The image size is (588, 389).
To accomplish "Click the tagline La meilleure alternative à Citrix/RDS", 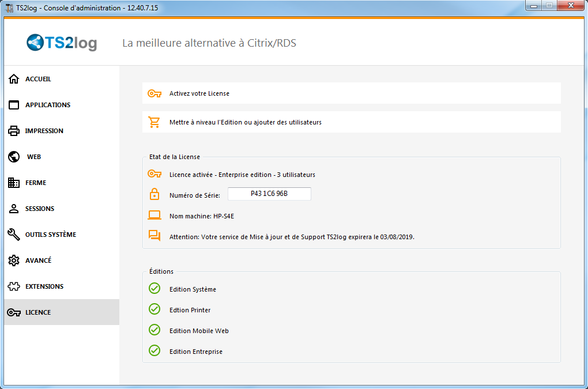I will pyautogui.click(x=209, y=43).
